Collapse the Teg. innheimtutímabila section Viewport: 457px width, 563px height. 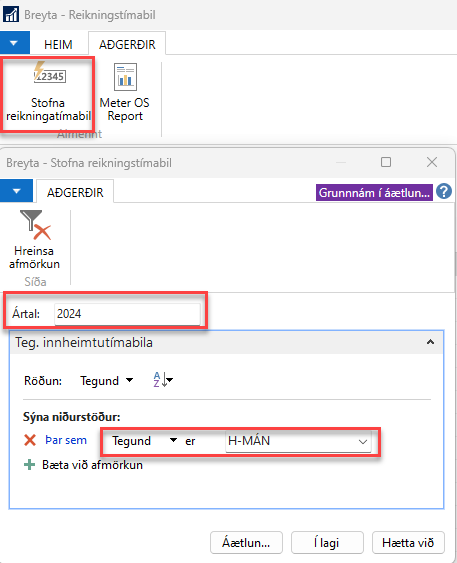pos(430,342)
